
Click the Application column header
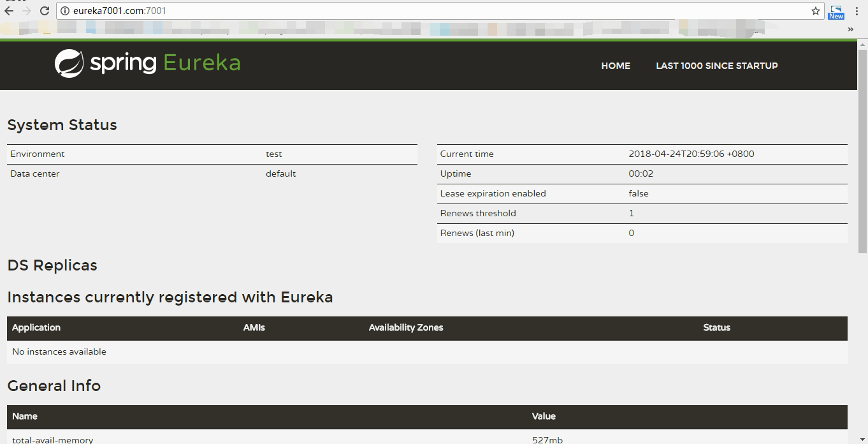[x=36, y=327]
